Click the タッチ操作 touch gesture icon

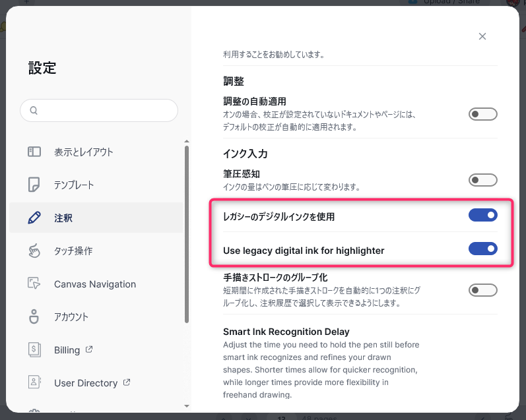(34, 251)
